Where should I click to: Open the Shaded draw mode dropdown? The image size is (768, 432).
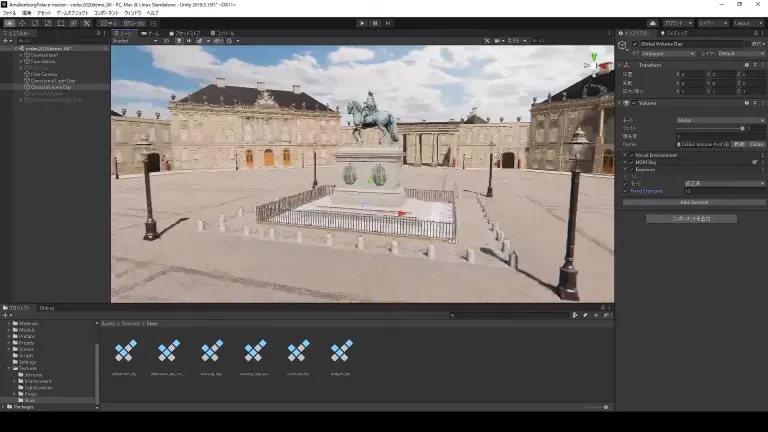click(x=135, y=41)
